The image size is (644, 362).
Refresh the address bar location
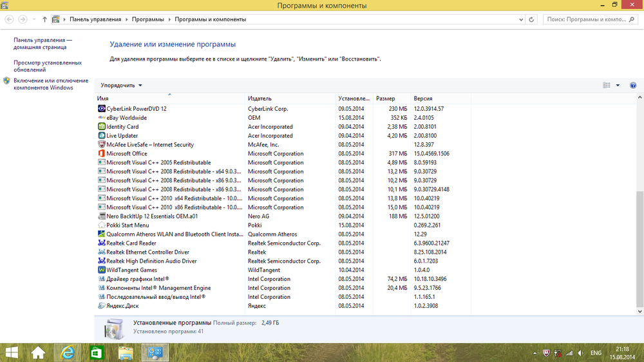[x=531, y=19]
